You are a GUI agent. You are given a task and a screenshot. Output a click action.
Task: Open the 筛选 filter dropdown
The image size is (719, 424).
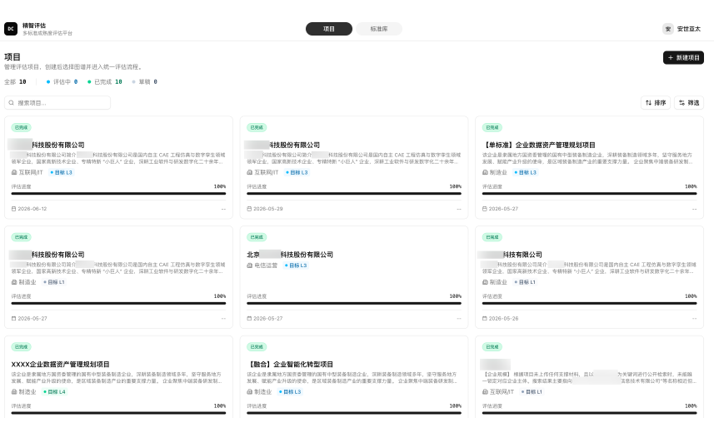point(689,103)
